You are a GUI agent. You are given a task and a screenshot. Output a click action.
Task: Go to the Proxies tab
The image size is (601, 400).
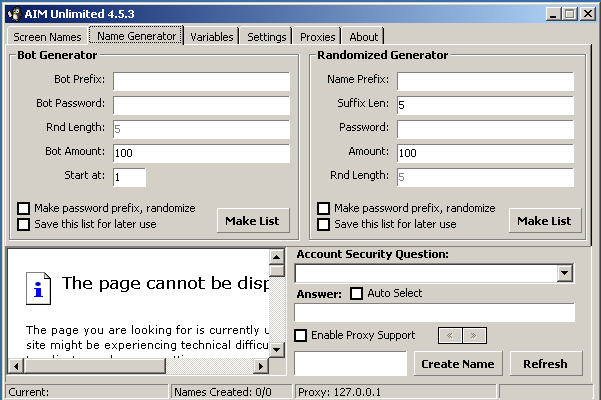click(x=317, y=37)
